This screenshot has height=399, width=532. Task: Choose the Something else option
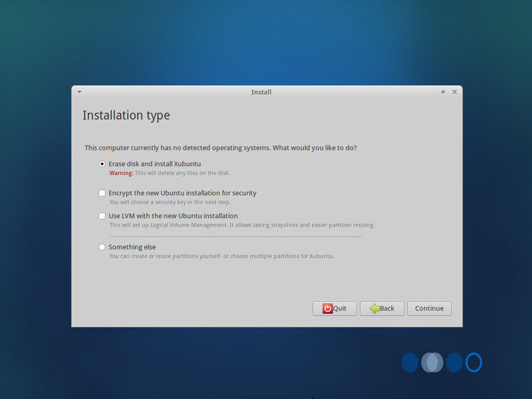[x=102, y=247]
